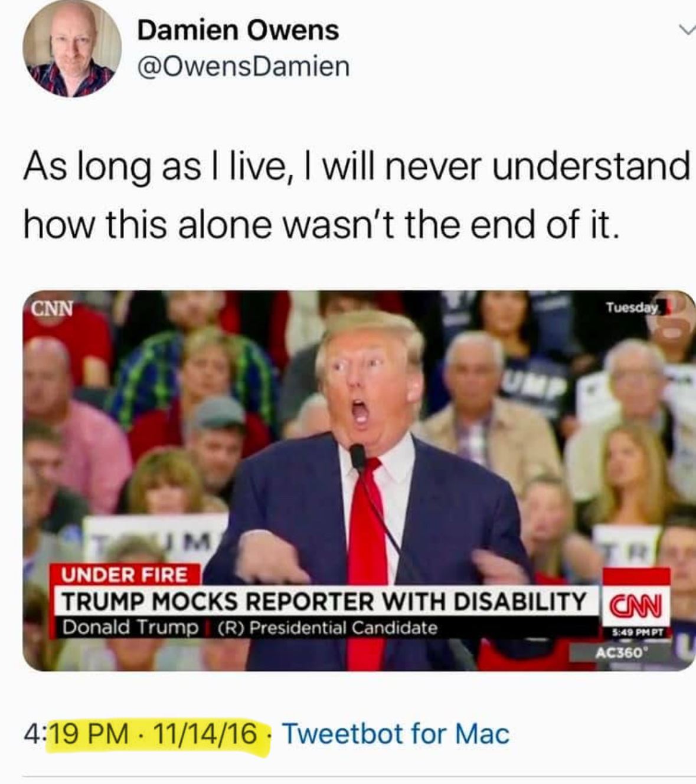
Task: Select the tweet text starting As long
Action: 356,195
